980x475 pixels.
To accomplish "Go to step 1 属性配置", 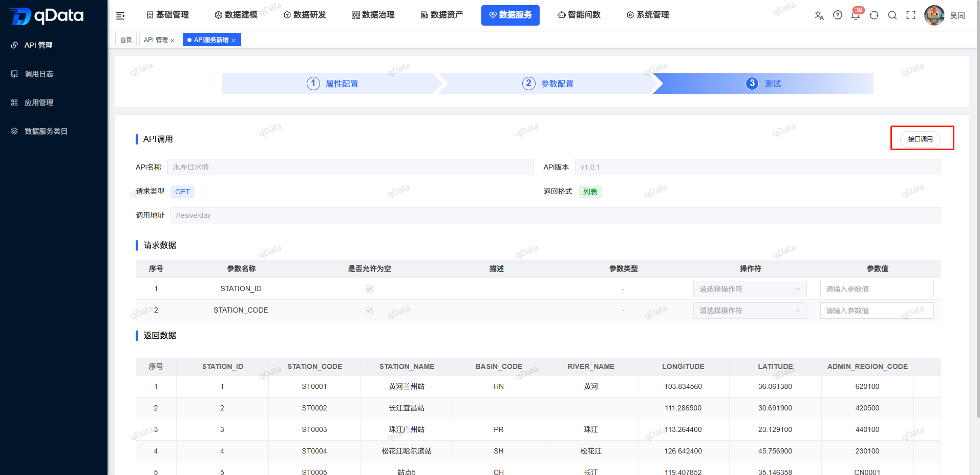I will click(x=333, y=84).
